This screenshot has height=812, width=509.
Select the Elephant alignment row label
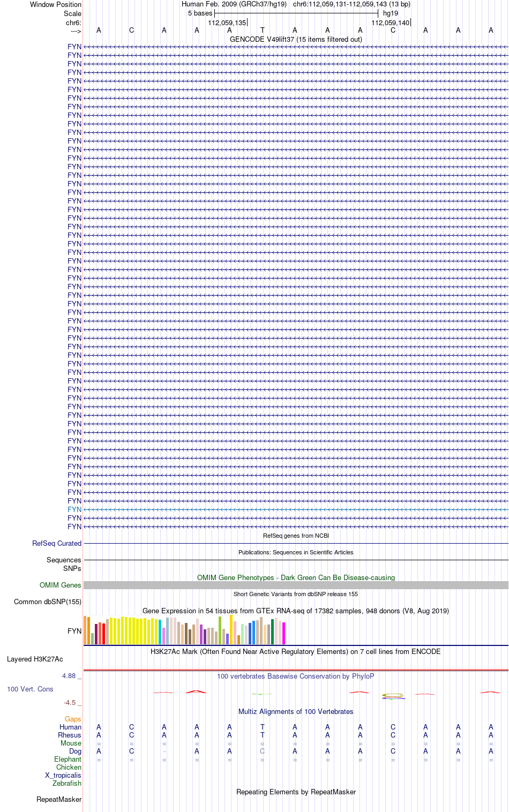tap(68, 759)
